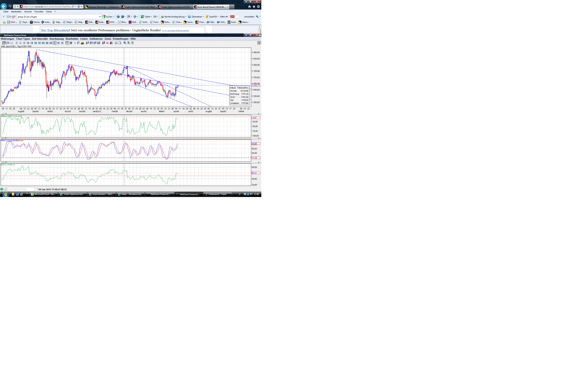Click the browser page vertical scrollbar

pyautogui.click(x=260, y=29)
